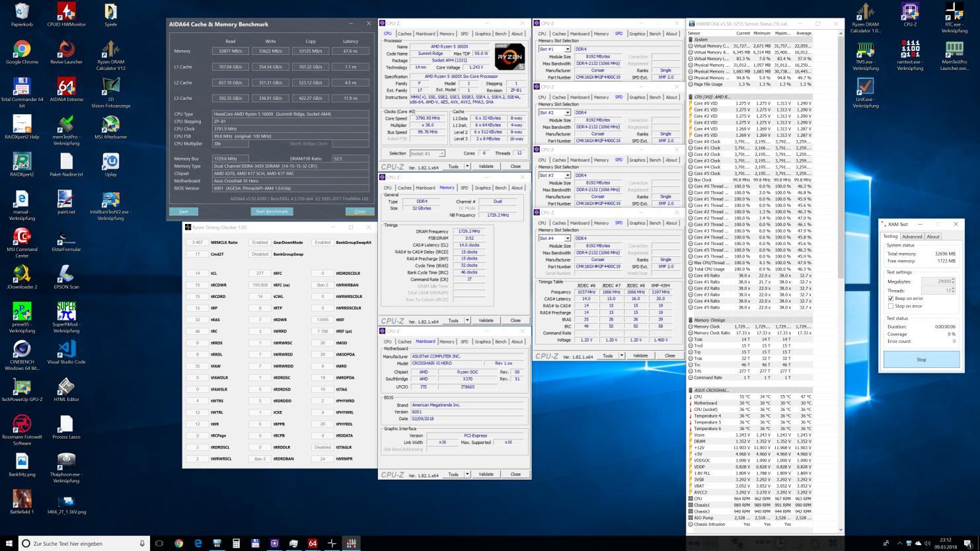Click the Stop button in RAM Test
Screen dimensions: 980x551
pos(921,359)
